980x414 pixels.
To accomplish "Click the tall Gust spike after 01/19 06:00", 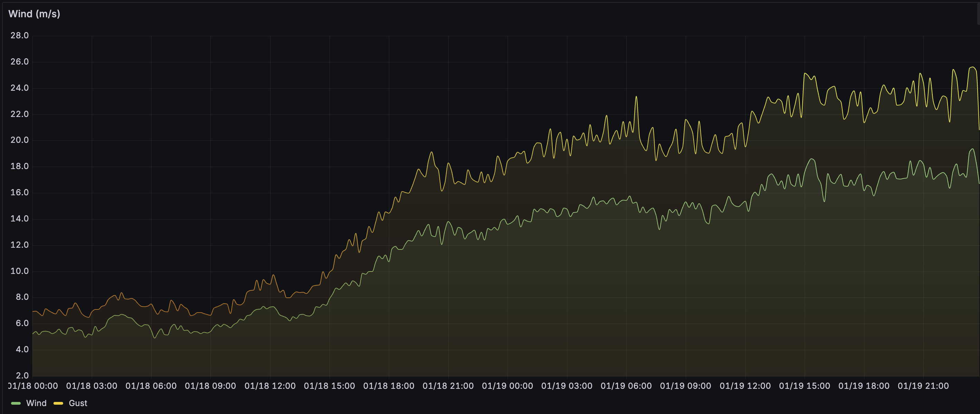I will (636, 97).
